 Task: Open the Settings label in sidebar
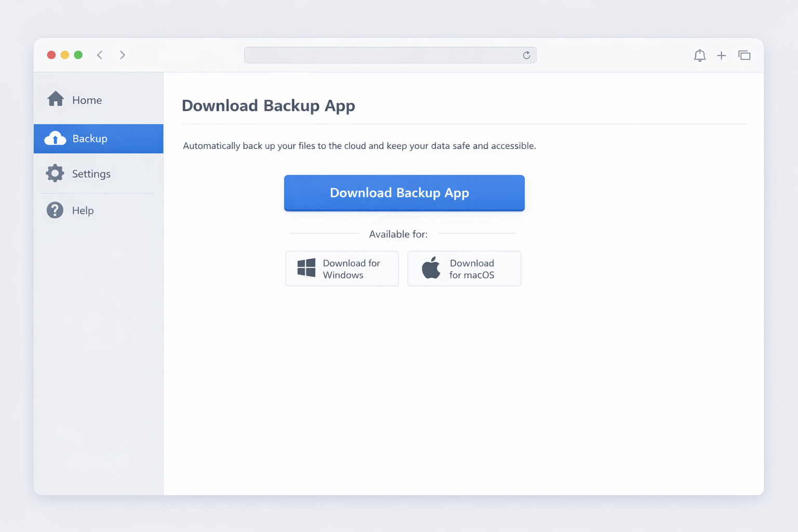91,174
